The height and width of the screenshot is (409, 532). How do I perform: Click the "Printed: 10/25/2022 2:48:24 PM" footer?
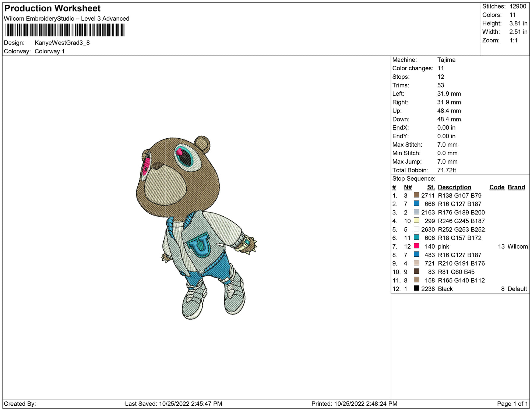pyautogui.click(x=355, y=403)
